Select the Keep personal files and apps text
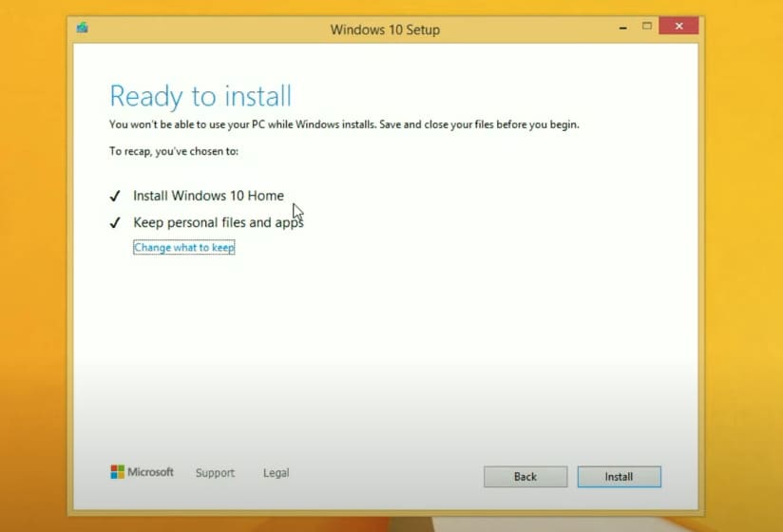This screenshot has width=783, height=532. click(x=218, y=223)
